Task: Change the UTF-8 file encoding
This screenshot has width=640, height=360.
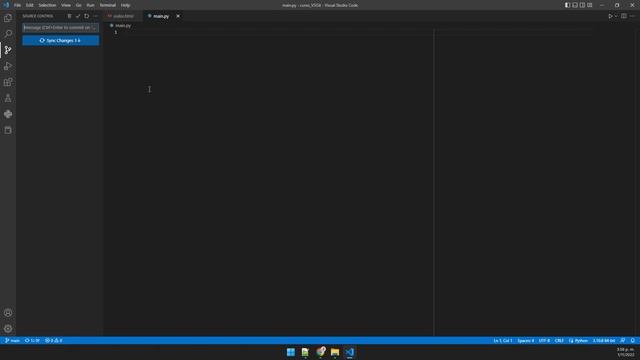Action: (544, 340)
